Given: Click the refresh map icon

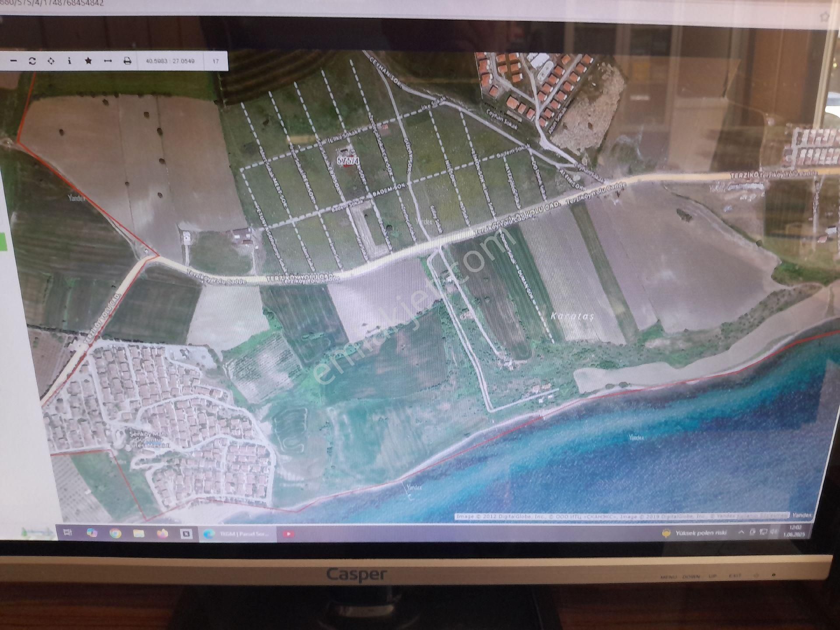Looking at the screenshot, I should pos(32,61).
